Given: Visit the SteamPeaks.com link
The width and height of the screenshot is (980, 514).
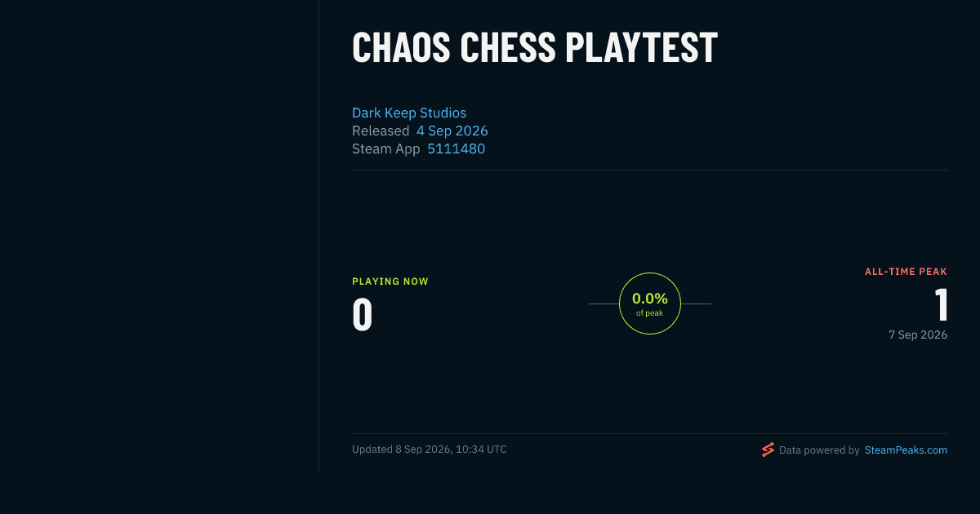Looking at the screenshot, I should [x=906, y=450].
